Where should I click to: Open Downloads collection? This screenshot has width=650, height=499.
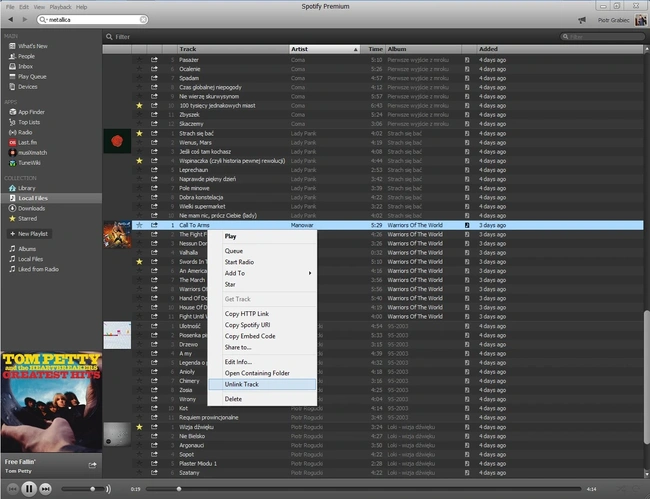click(x=27, y=208)
